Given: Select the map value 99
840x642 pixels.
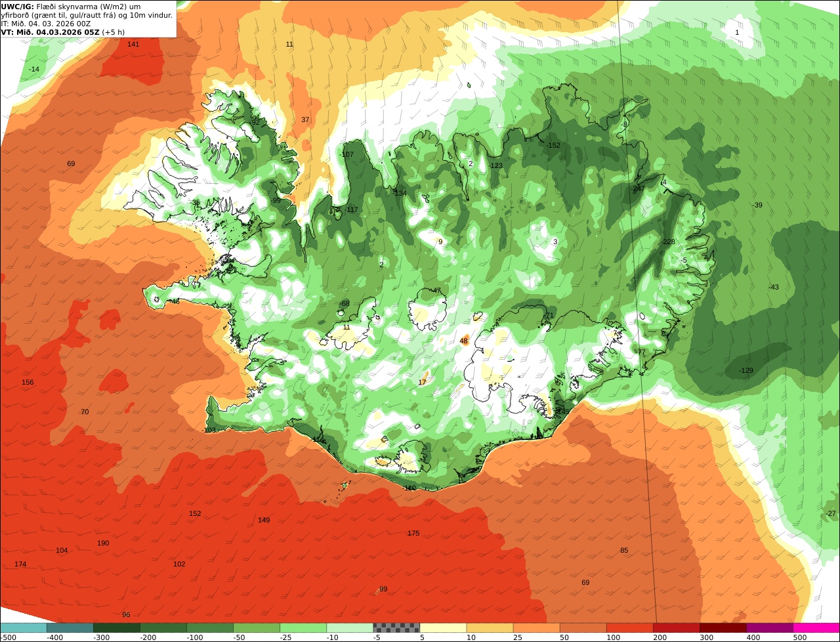Looking at the screenshot, I should (x=383, y=589).
